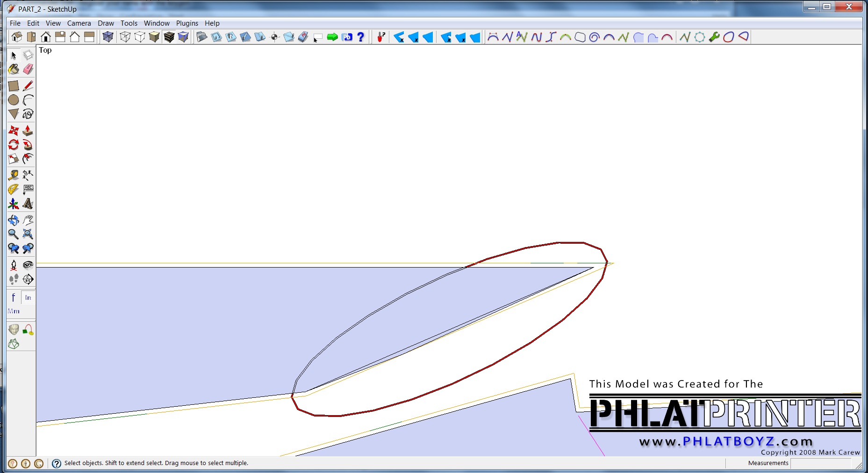Enable Shaded with Textures style
Screen dimensions: 868x473
point(169,37)
